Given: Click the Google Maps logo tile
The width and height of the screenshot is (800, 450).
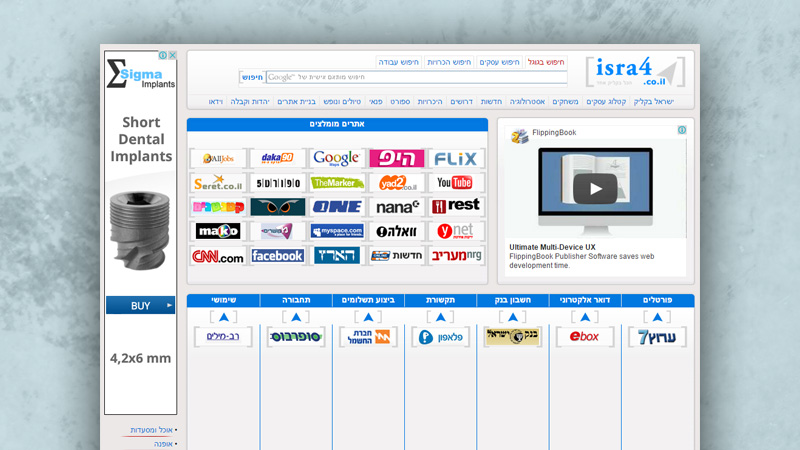Looking at the screenshot, I should 337,159.
